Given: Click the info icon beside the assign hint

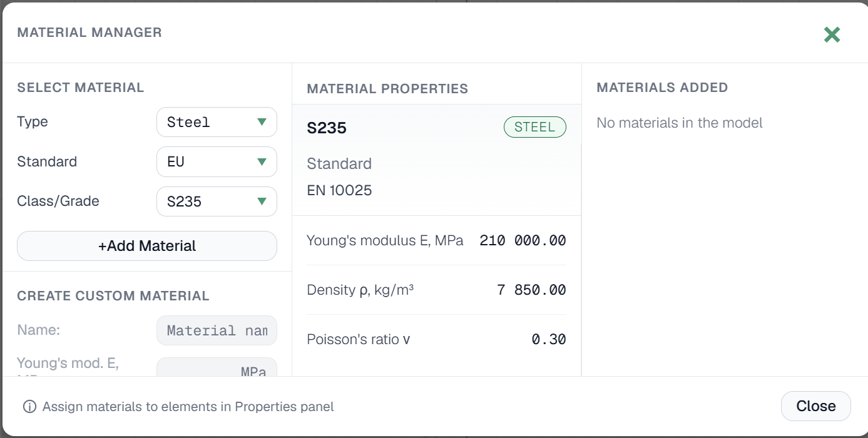Looking at the screenshot, I should pyautogui.click(x=29, y=407).
